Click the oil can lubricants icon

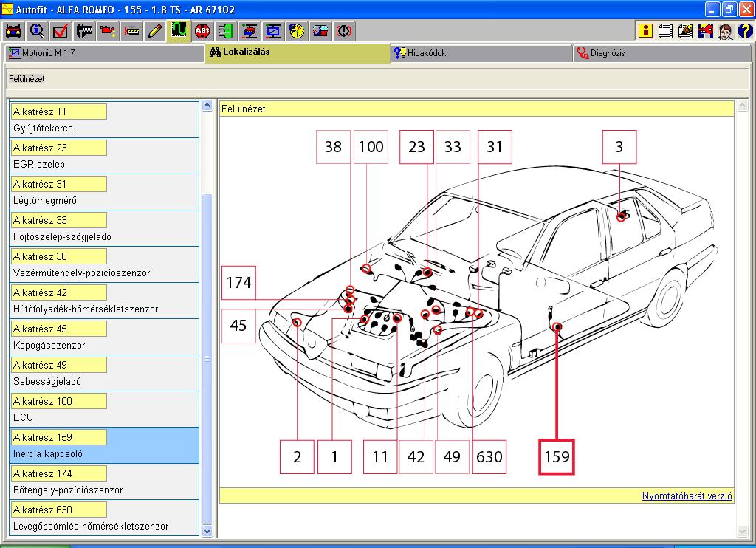coord(108,31)
